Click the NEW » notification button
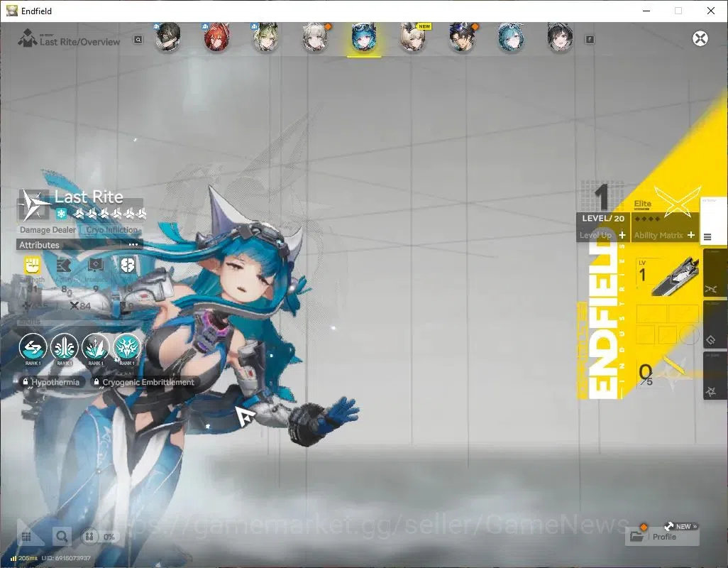 (x=682, y=526)
